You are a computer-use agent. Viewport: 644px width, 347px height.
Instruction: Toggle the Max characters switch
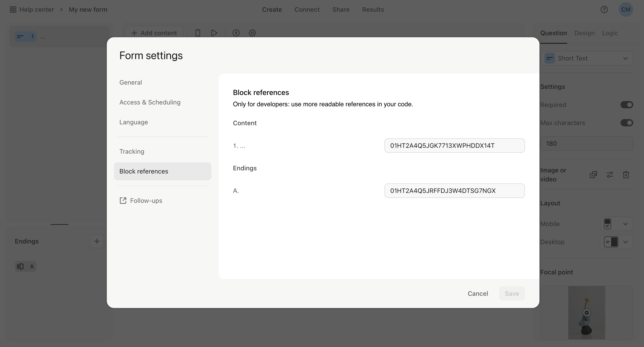point(626,123)
